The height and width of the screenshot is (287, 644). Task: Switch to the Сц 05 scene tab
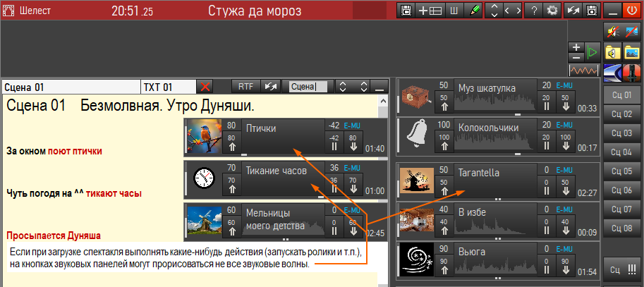(x=621, y=171)
